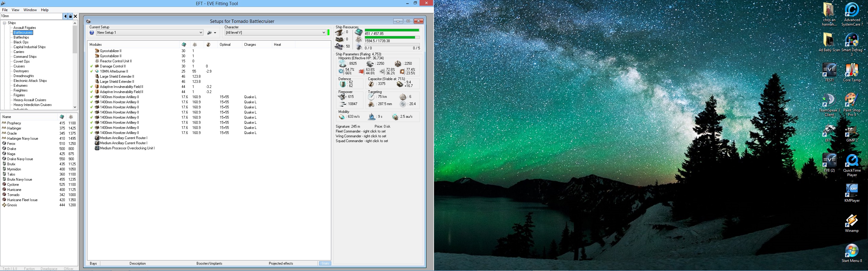The height and width of the screenshot is (271, 868).
Task: Click the ship tree scroll down arrow
Action: [x=75, y=107]
